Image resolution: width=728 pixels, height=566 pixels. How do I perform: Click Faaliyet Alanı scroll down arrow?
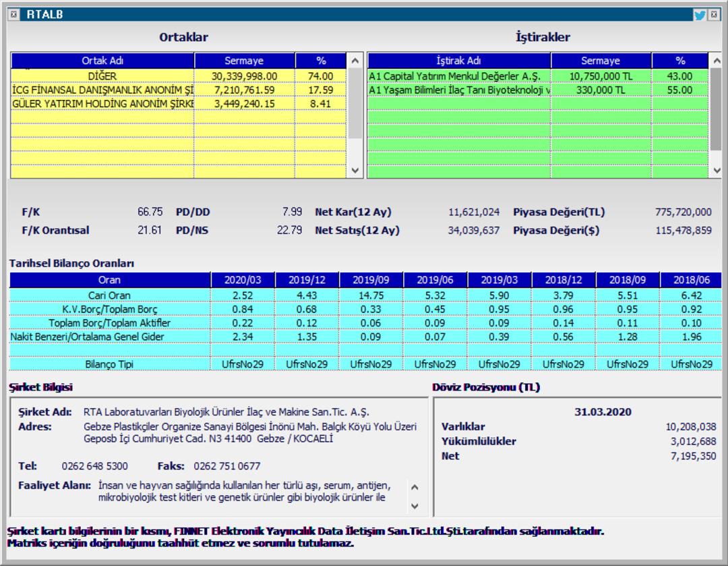tap(415, 506)
